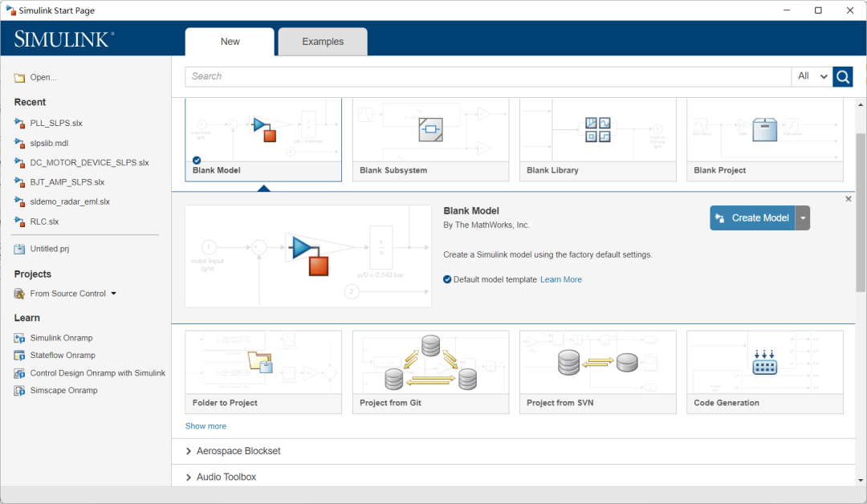Focus the Search input field
Image resolution: width=867 pixels, height=504 pixels.
pos(488,77)
